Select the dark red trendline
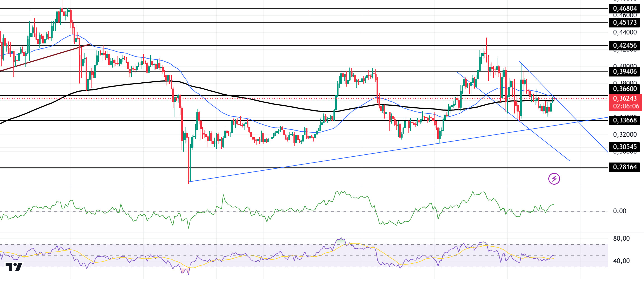The height and width of the screenshot is (283, 644). tap(45, 57)
